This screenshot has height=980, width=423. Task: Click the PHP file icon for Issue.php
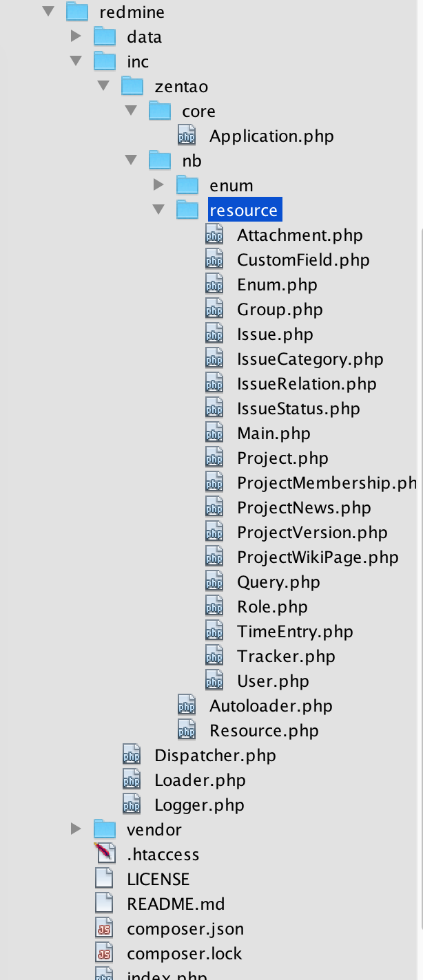coord(214,334)
